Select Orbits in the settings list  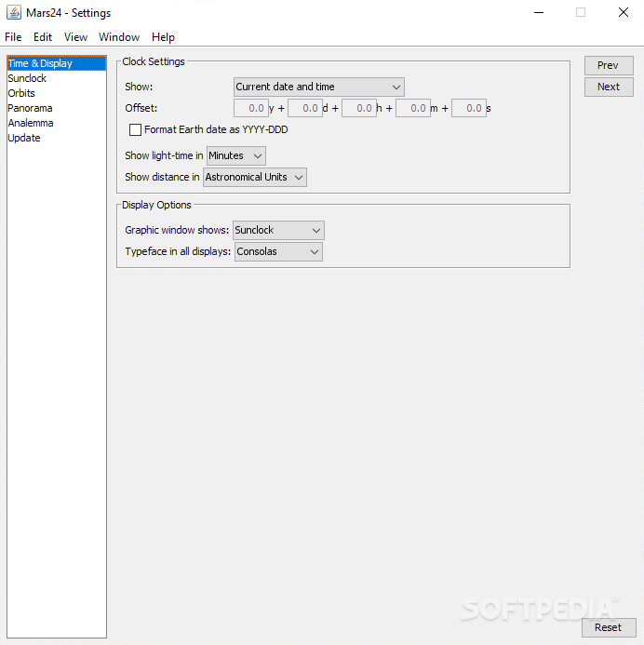click(x=57, y=93)
